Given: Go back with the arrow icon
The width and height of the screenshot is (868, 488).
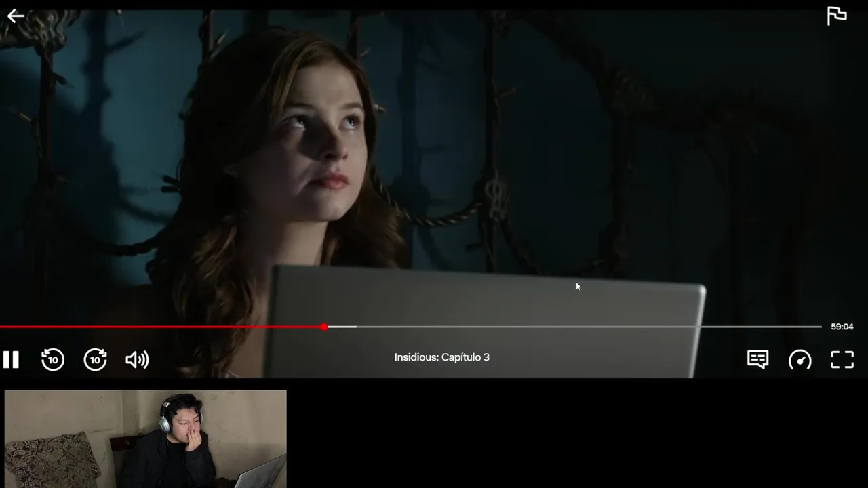Looking at the screenshot, I should pyautogui.click(x=16, y=16).
